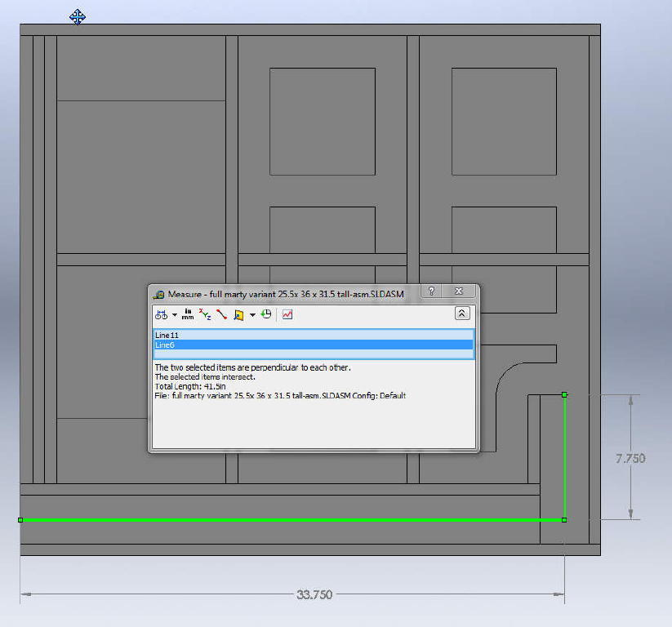Click the Arc/Circle Measurements icon in Measure dialog
The image size is (672, 627).
[x=161, y=314]
